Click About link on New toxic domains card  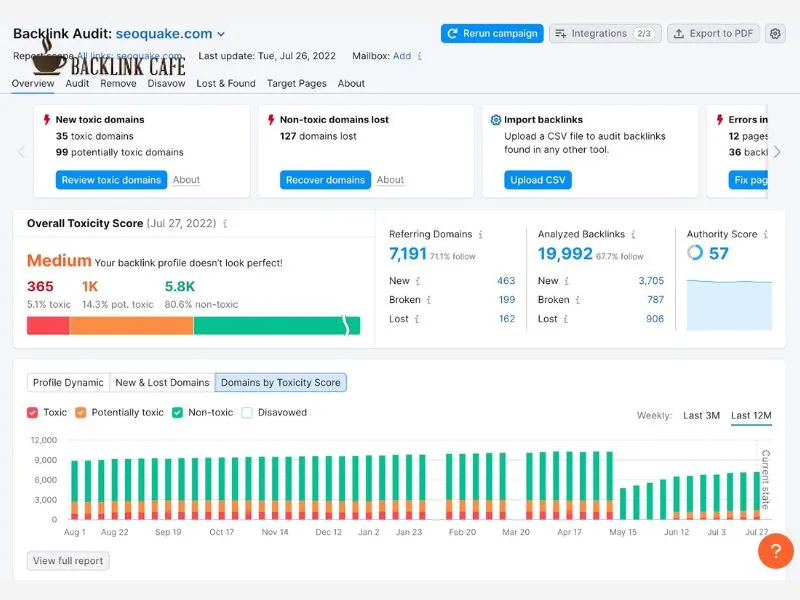pos(186,180)
